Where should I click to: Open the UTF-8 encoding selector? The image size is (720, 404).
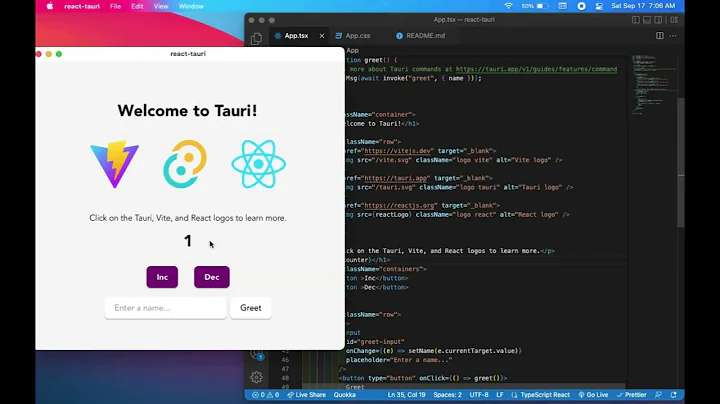pos(479,395)
